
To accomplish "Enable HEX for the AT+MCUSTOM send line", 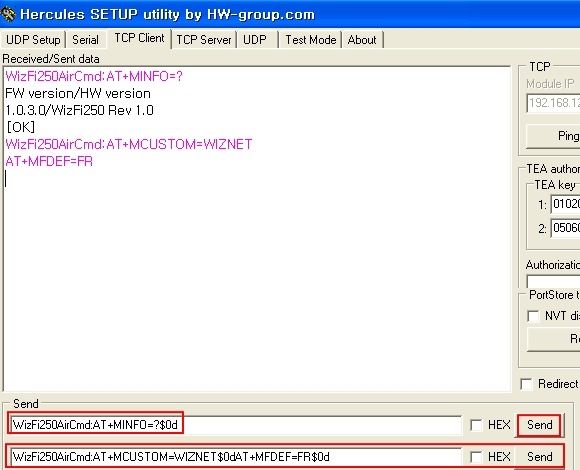I will coord(476,457).
